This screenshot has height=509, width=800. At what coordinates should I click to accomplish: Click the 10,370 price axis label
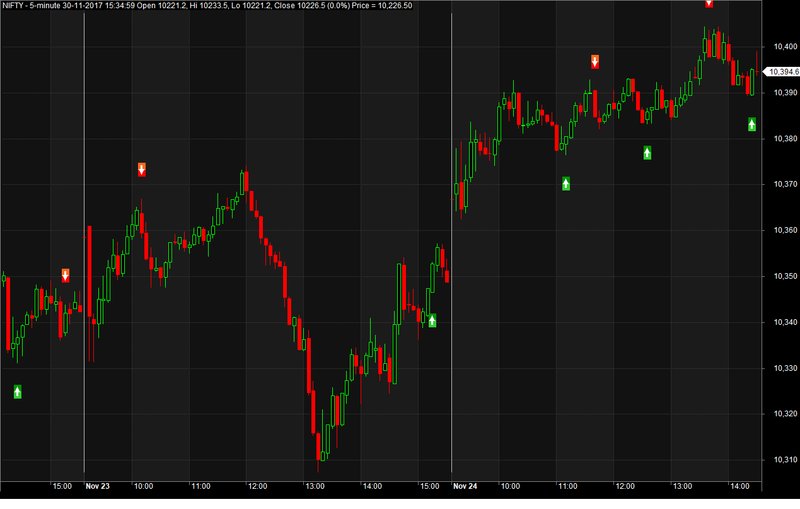click(x=785, y=184)
